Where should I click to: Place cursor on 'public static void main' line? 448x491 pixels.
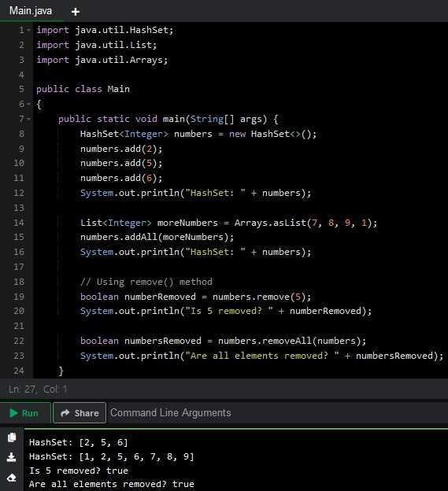click(x=168, y=119)
